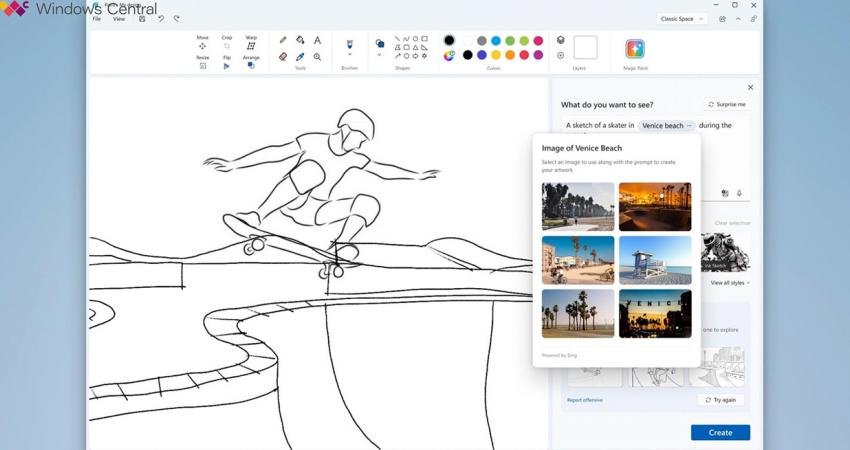Select the Pencil tool
This screenshot has height=450, width=850.
click(283, 40)
